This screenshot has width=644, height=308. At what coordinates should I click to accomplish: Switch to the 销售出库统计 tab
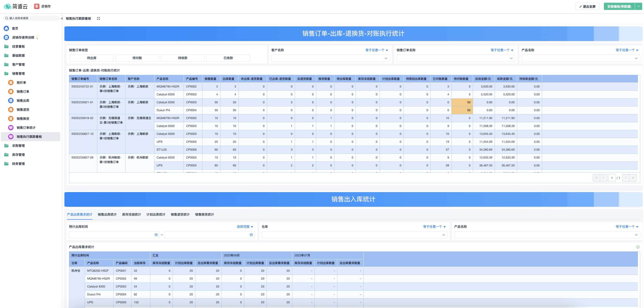click(x=107, y=215)
